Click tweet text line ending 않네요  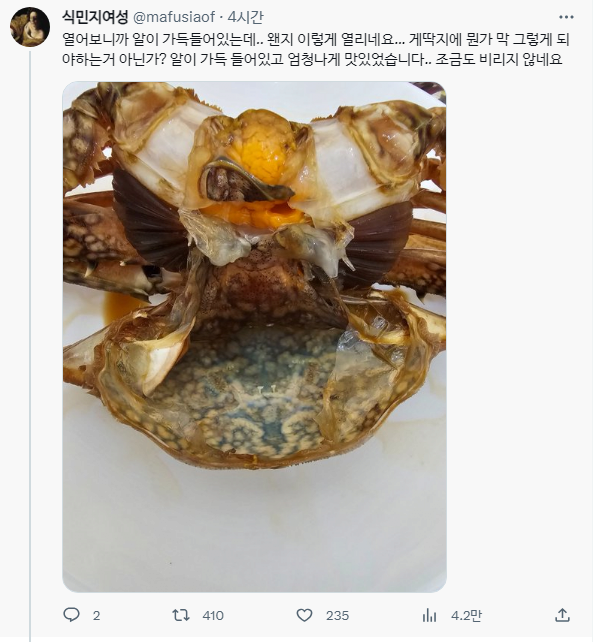[x=312, y=59]
